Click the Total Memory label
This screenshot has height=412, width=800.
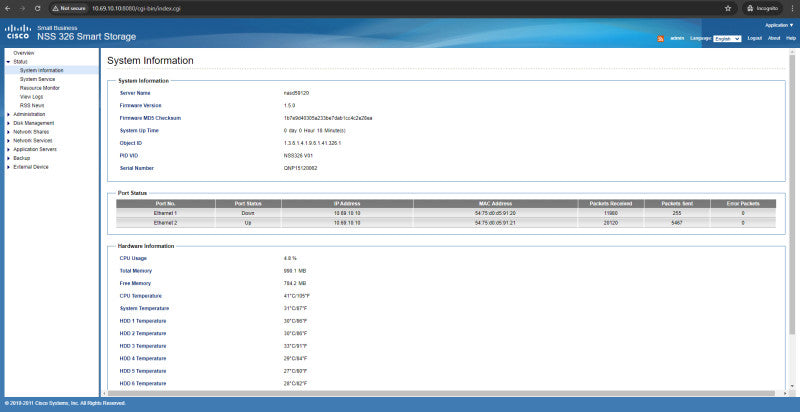[x=136, y=271]
